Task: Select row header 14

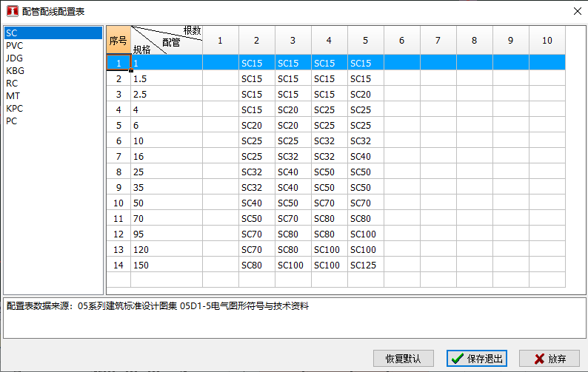Action: pos(118,265)
